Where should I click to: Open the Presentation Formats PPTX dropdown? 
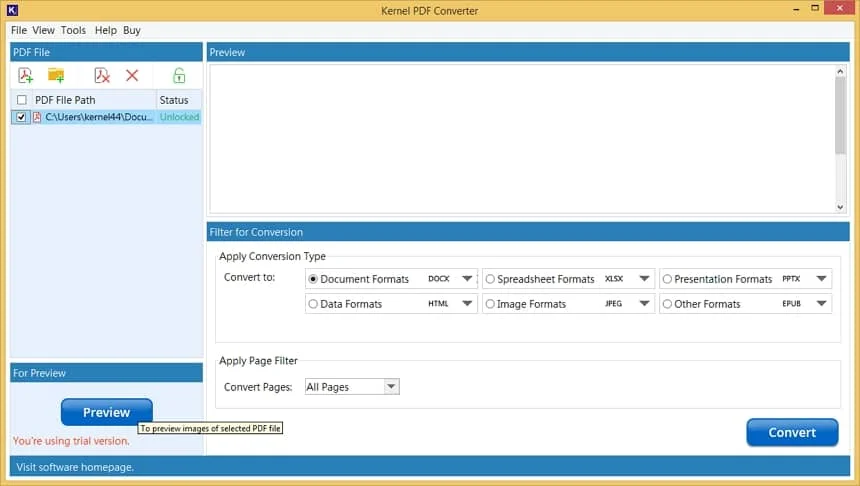point(821,279)
